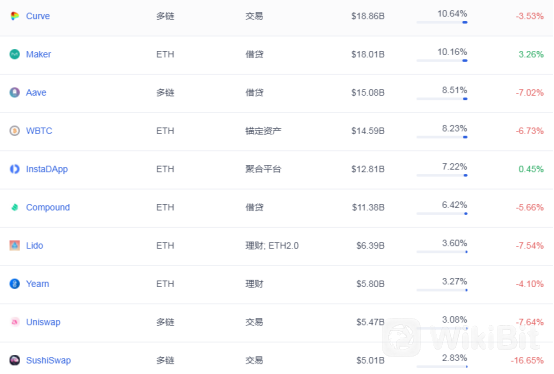Open the SushiSwap project link
Screen dimensions: 554x374
click(48, 360)
